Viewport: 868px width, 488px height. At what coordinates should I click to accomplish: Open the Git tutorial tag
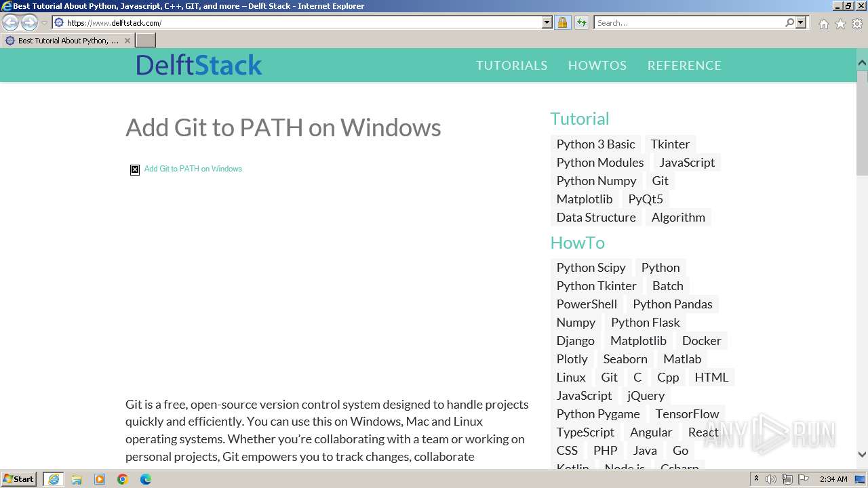pyautogui.click(x=660, y=180)
